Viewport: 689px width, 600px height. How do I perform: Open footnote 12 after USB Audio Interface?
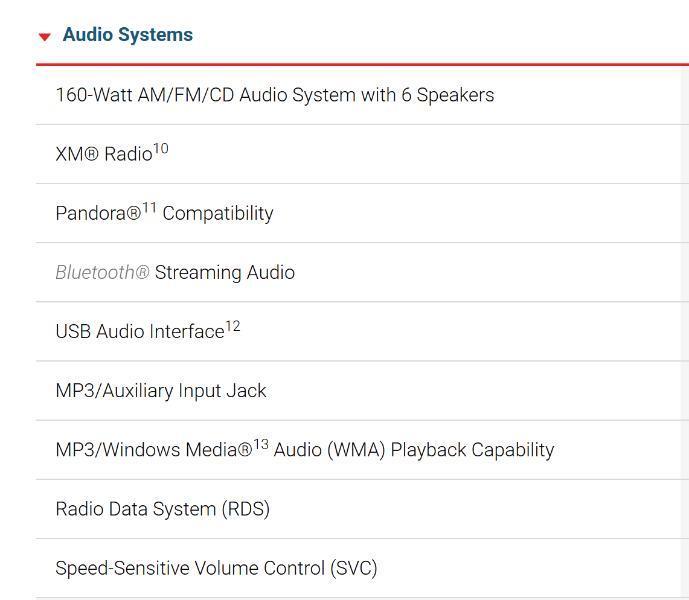point(232,326)
